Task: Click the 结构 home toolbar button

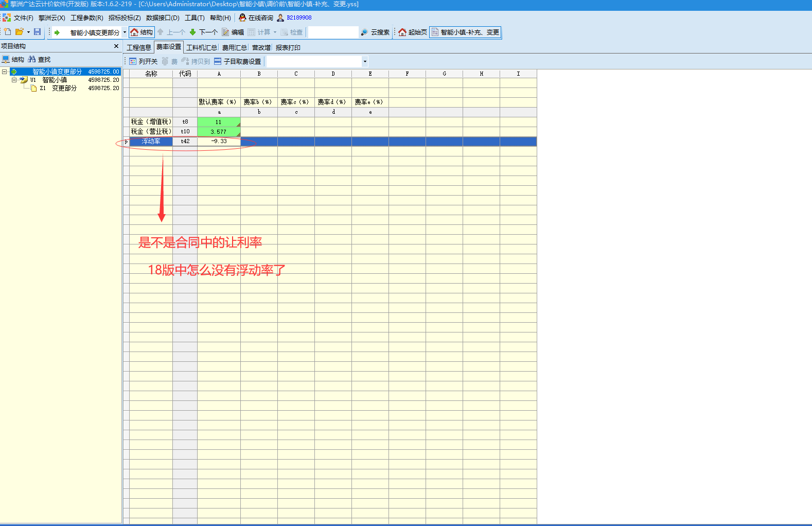Action: (x=142, y=32)
